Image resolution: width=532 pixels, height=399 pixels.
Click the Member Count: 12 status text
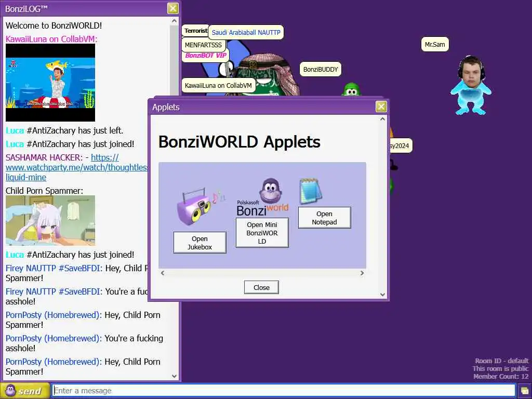[501, 376]
